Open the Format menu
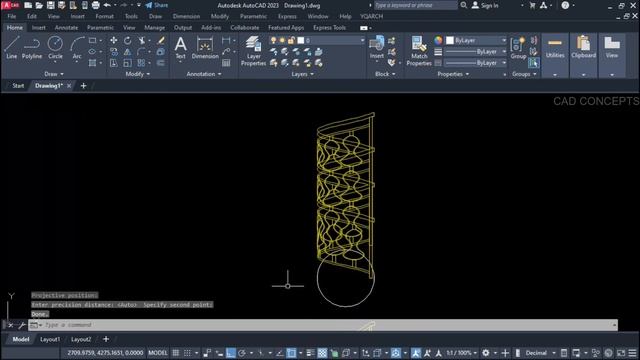Viewport: 640px width, 360px height. [104, 16]
